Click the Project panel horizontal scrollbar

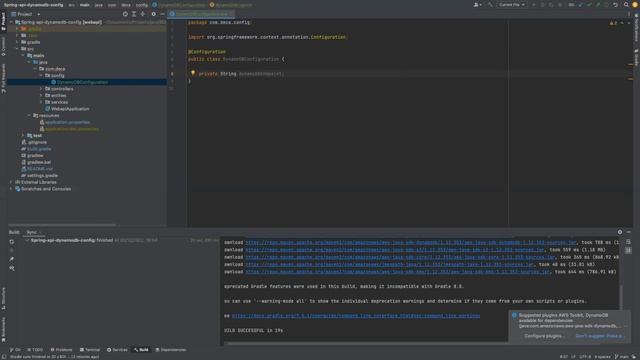coord(62,225)
